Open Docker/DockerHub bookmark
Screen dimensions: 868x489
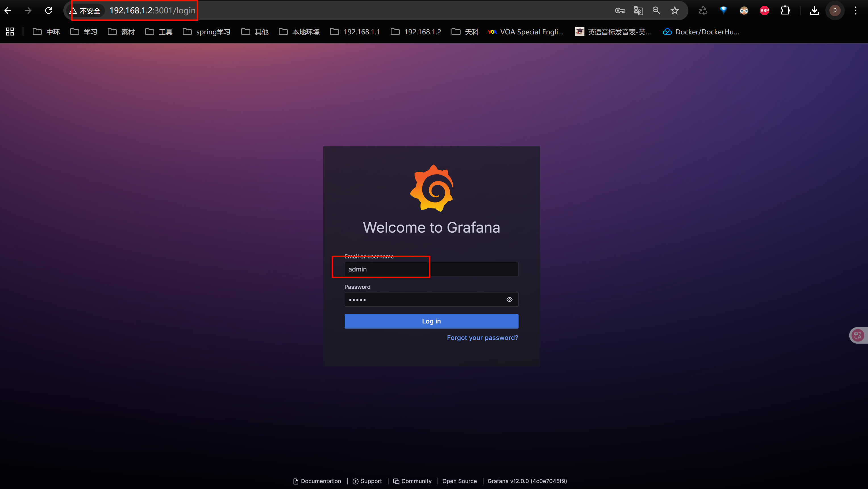[701, 32]
